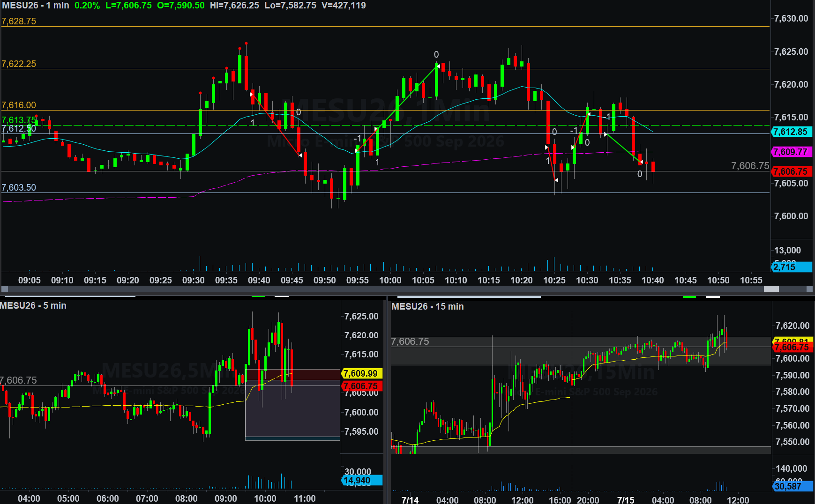Click the O=7,590.50 open readout
This screenshot has height=504, width=815.
click(x=181, y=6)
